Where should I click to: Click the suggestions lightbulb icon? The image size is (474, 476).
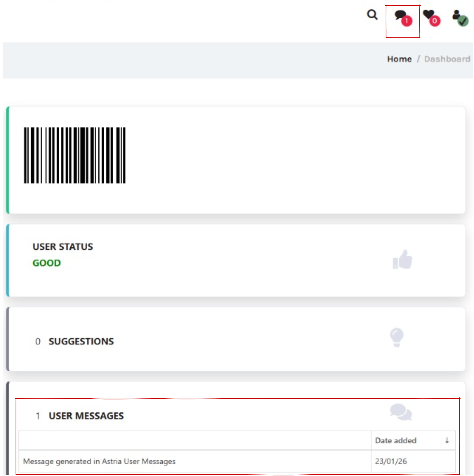[x=397, y=337]
